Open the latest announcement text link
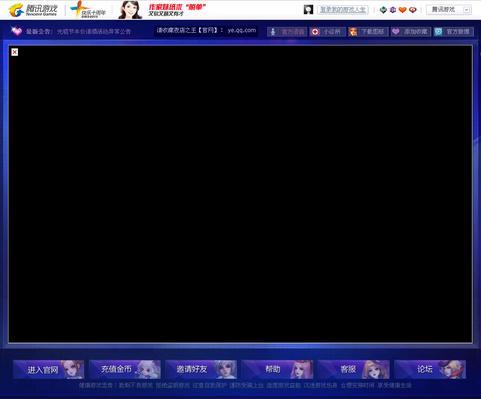This screenshot has height=399, width=481. [94, 32]
